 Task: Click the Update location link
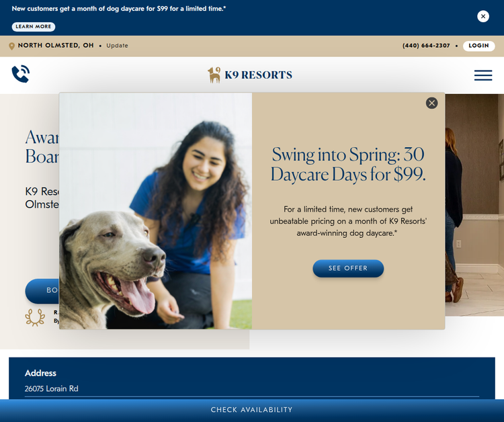(x=117, y=46)
